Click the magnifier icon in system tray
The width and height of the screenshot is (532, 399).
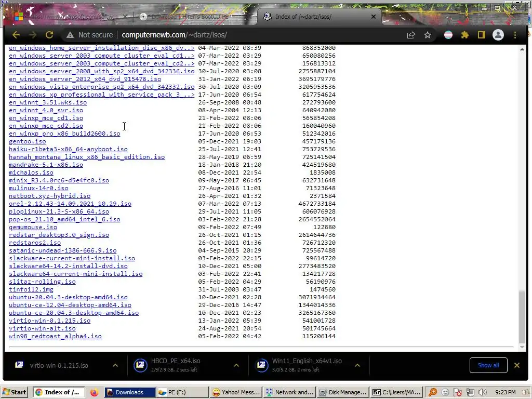point(433,393)
